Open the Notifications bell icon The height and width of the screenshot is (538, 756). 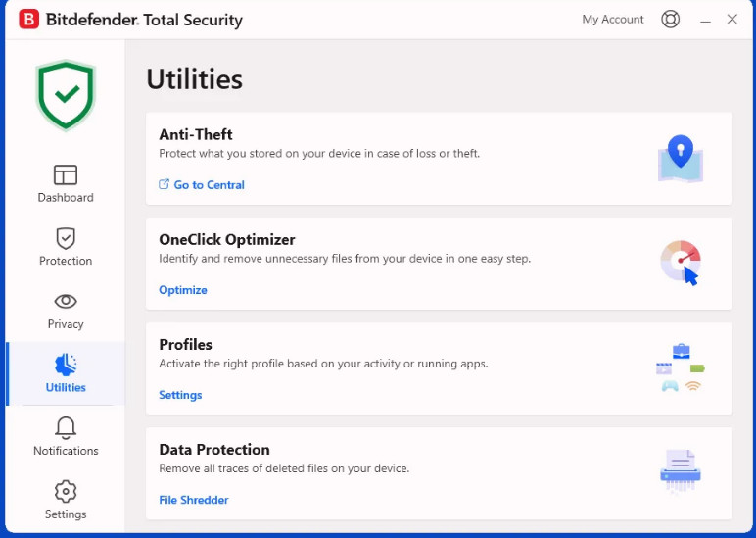(x=66, y=427)
